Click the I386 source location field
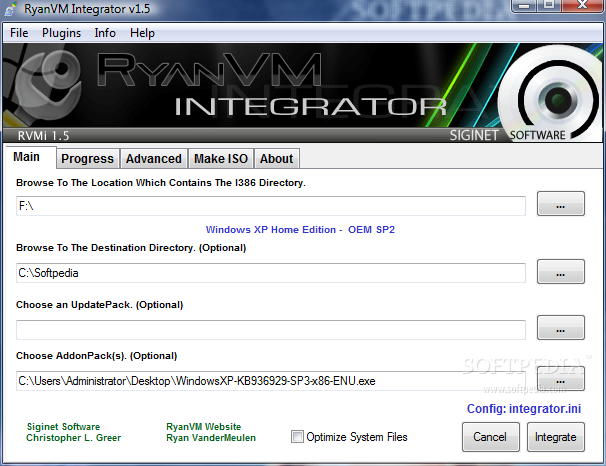The height and width of the screenshot is (466, 606). tap(271, 206)
